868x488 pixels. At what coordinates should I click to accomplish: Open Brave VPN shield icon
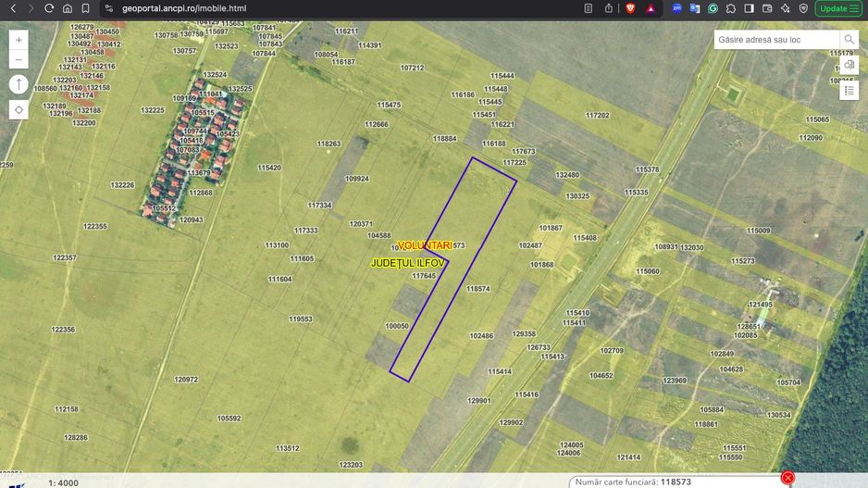point(803,8)
